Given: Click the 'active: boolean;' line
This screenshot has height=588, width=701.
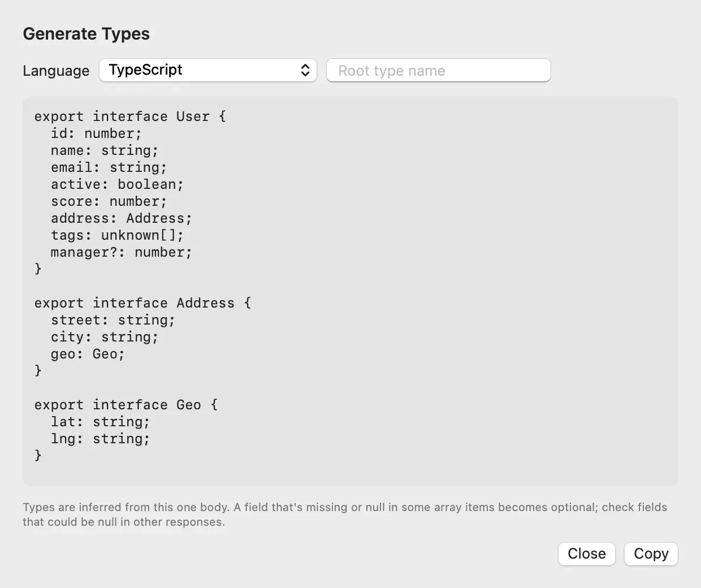Looking at the screenshot, I should point(117,184).
